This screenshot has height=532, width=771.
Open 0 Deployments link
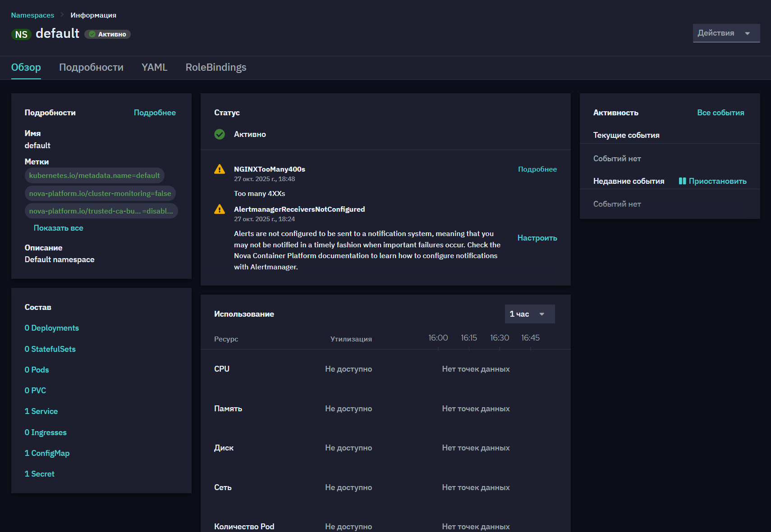pos(52,328)
